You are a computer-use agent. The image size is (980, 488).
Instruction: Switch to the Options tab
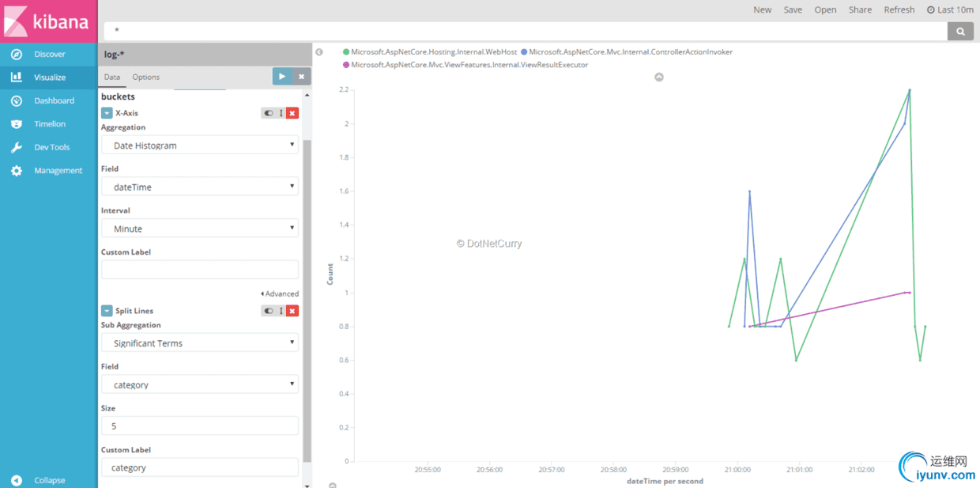click(145, 77)
